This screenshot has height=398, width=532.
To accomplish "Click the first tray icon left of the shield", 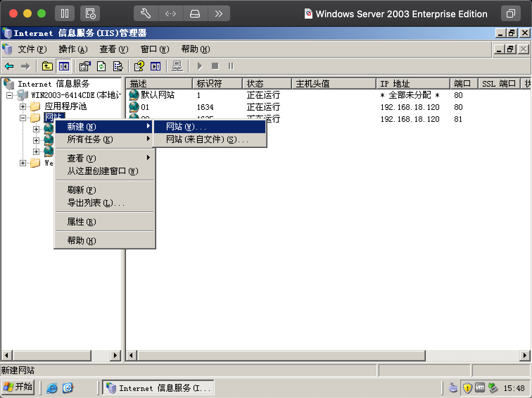I will point(453,388).
